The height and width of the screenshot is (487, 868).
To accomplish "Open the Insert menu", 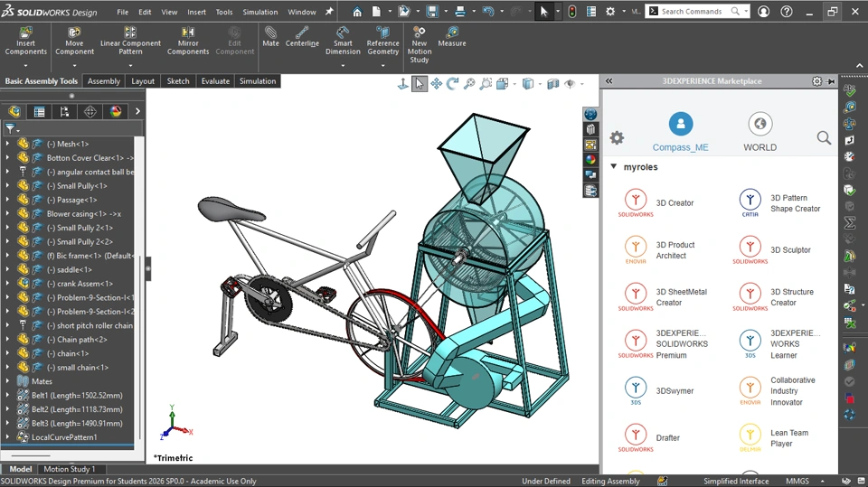I will [196, 12].
